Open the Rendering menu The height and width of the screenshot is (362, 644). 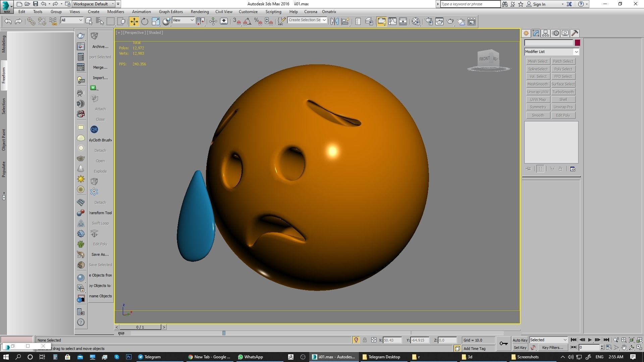[200, 12]
